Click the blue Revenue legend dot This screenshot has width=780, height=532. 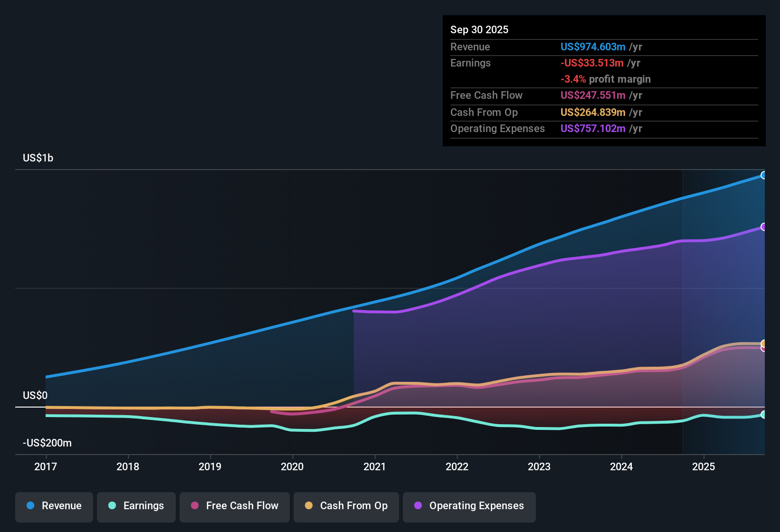(30, 506)
